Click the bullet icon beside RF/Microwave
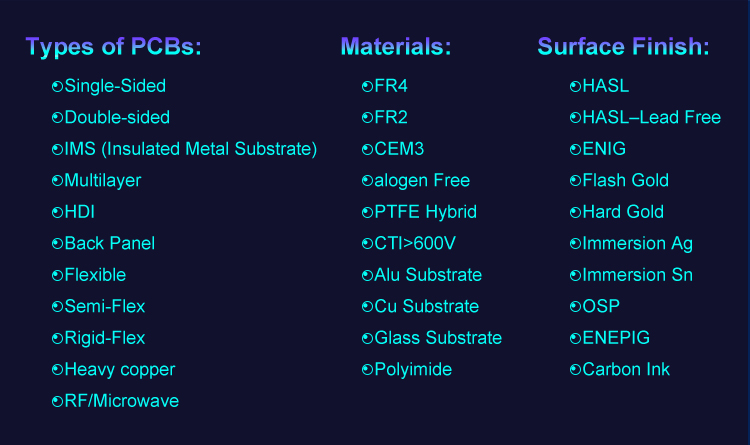The image size is (750, 445). 57,401
